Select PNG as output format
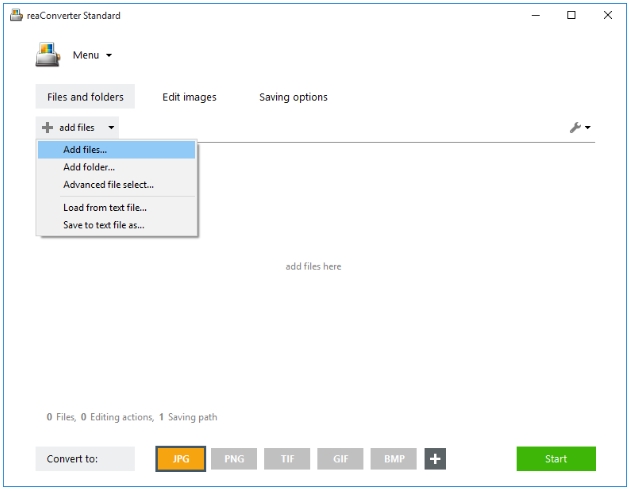 [234, 458]
